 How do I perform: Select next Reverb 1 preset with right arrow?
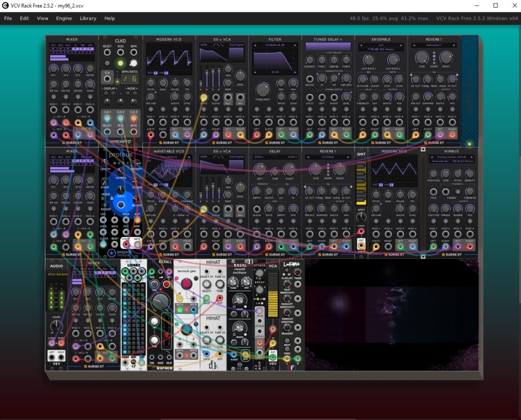tap(454, 45)
